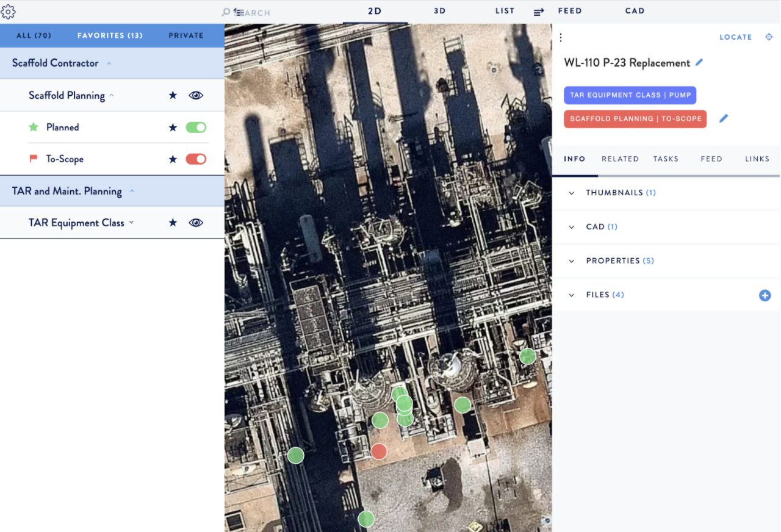Add a file with the blue plus icon

pyautogui.click(x=765, y=295)
